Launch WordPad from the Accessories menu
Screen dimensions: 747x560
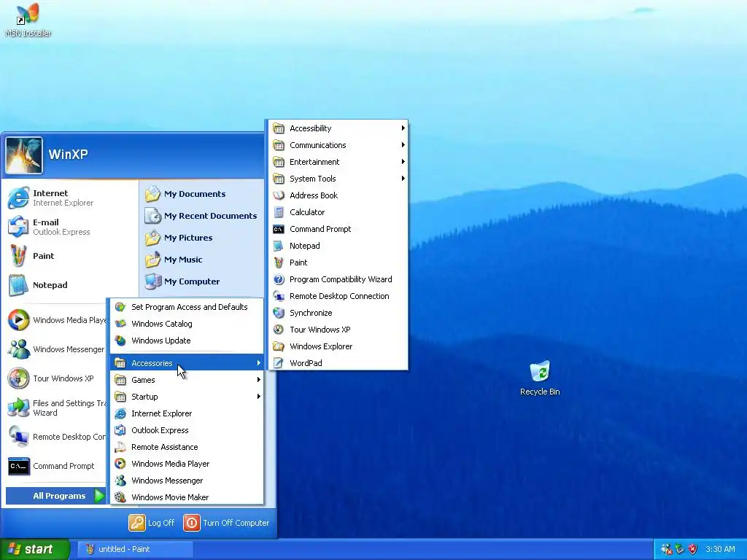click(338, 363)
